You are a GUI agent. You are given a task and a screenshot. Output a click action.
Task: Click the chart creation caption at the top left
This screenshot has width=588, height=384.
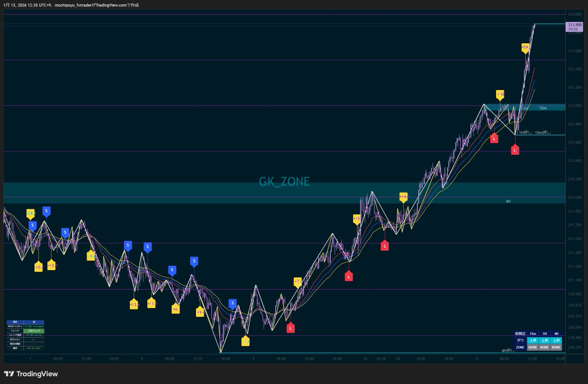pyautogui.click(x=71, y=5)
